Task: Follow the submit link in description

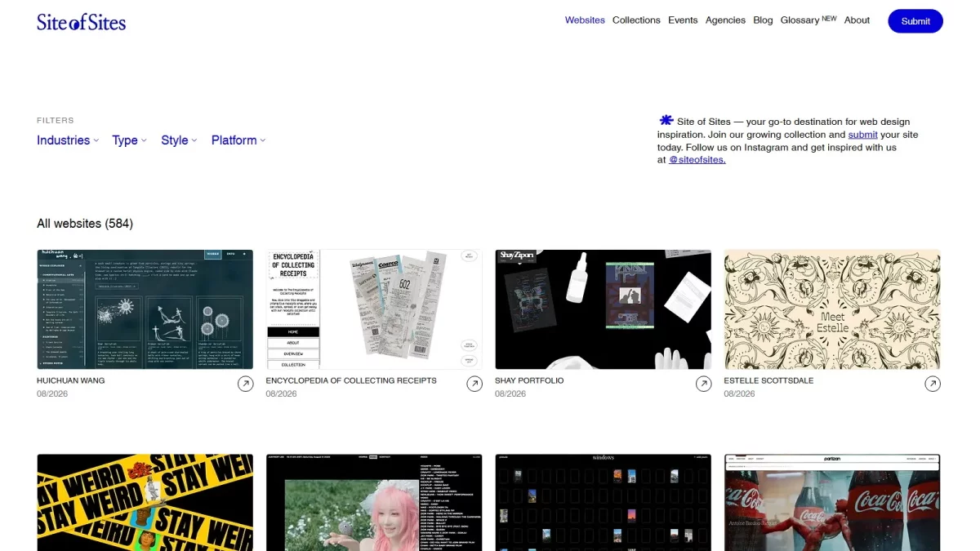Action: (863, 135)
